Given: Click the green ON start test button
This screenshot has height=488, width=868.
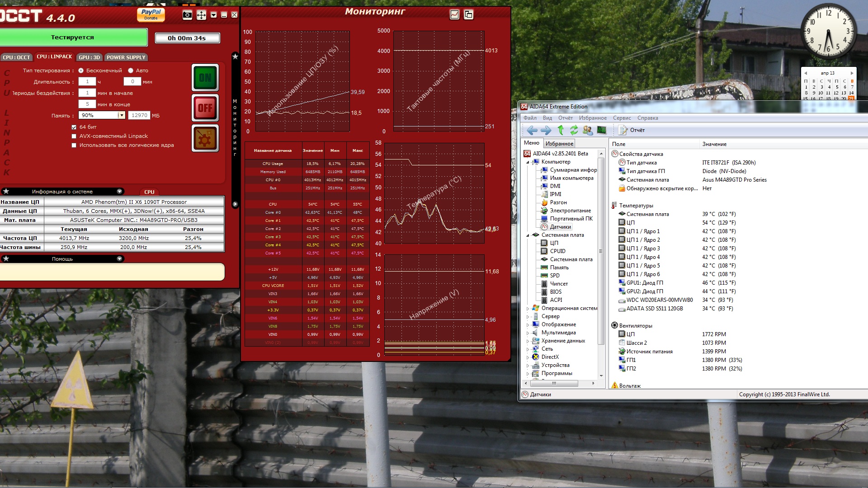Looking at the screenshot, I should point(205,78).
